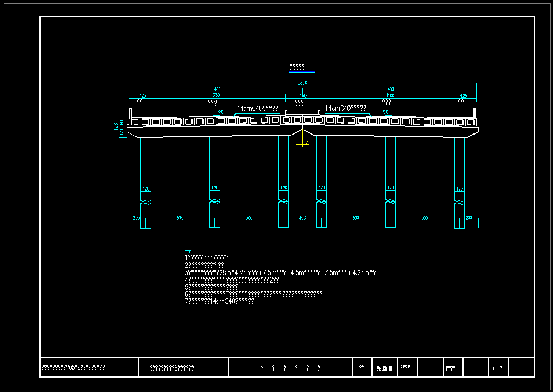Pick the 1100 dimension on the top row
This screenshot has height=392, width=553.
(389, 96)
